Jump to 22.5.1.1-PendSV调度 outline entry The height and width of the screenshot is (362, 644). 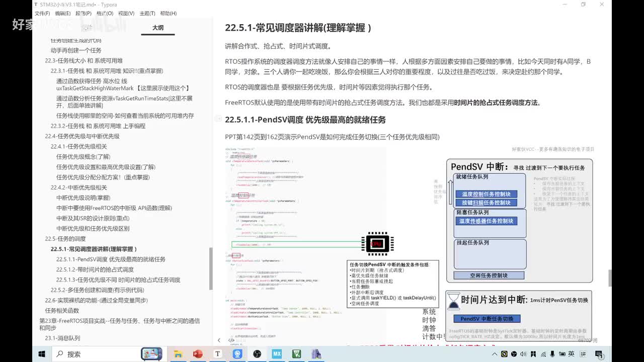tap(111, 259)
